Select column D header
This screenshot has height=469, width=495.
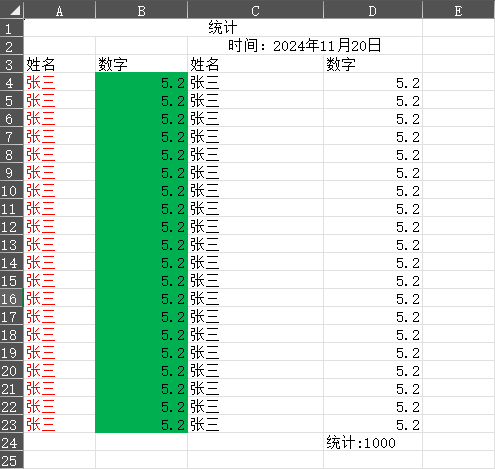coord(373,10)
